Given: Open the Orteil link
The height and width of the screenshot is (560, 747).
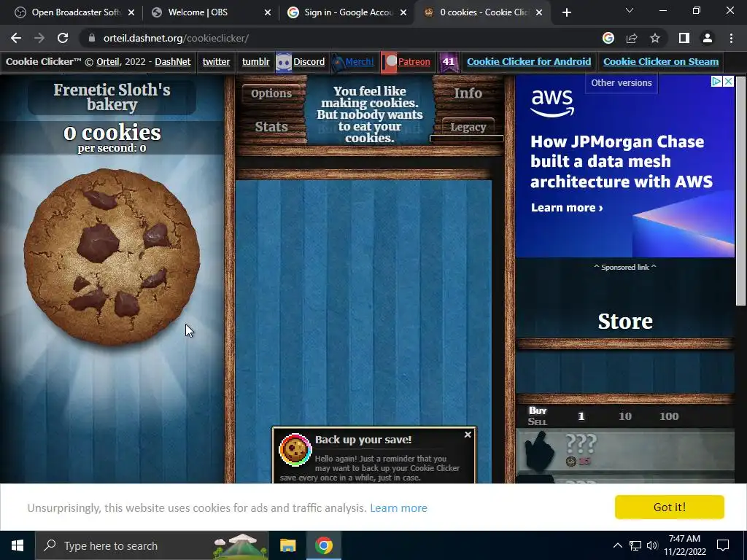Looking at the screenshot, I should (108, 62).
